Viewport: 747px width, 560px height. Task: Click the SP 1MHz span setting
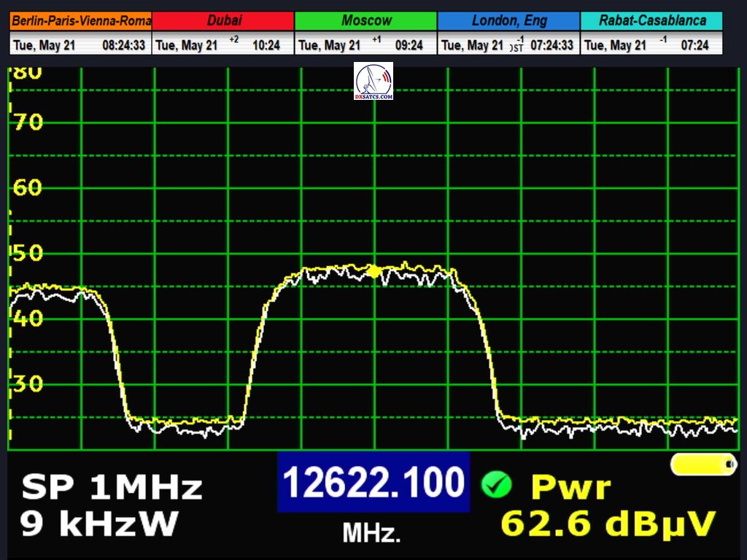coord(111,486)
